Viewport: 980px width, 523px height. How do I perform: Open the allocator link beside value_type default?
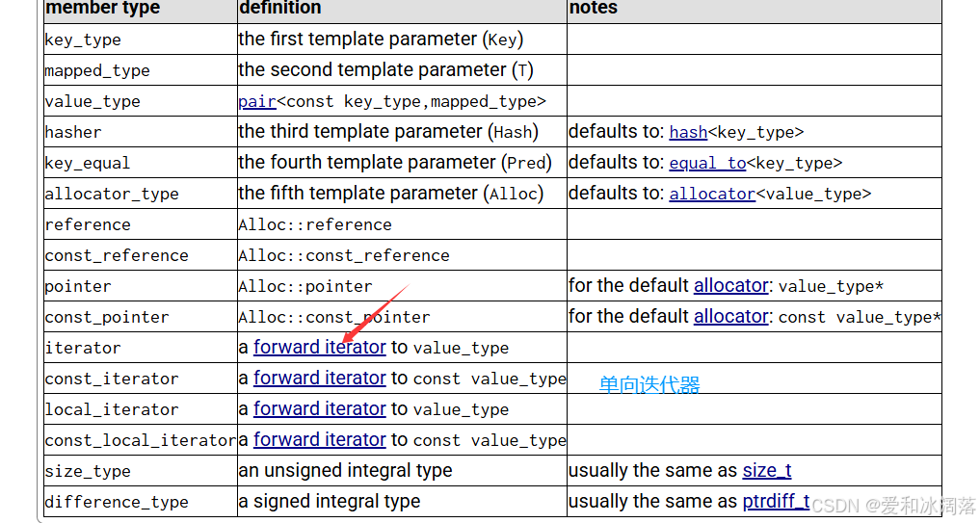(x=712, y=194)
